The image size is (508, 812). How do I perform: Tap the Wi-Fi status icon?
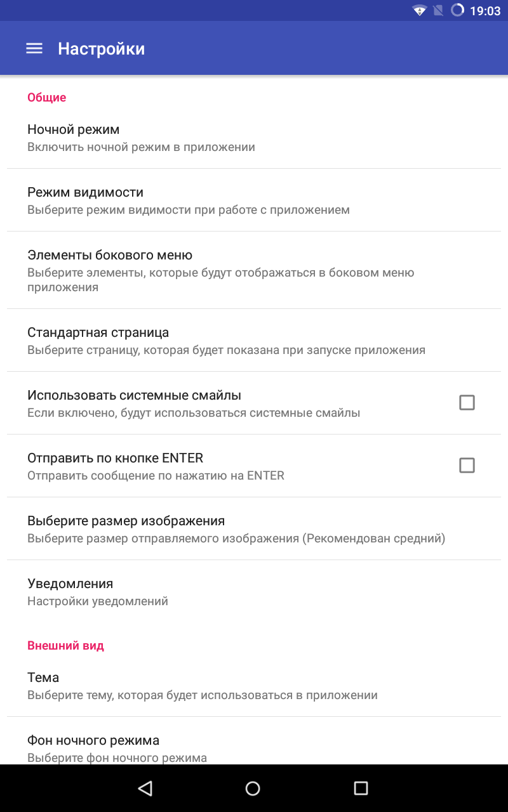click(419, 11)
